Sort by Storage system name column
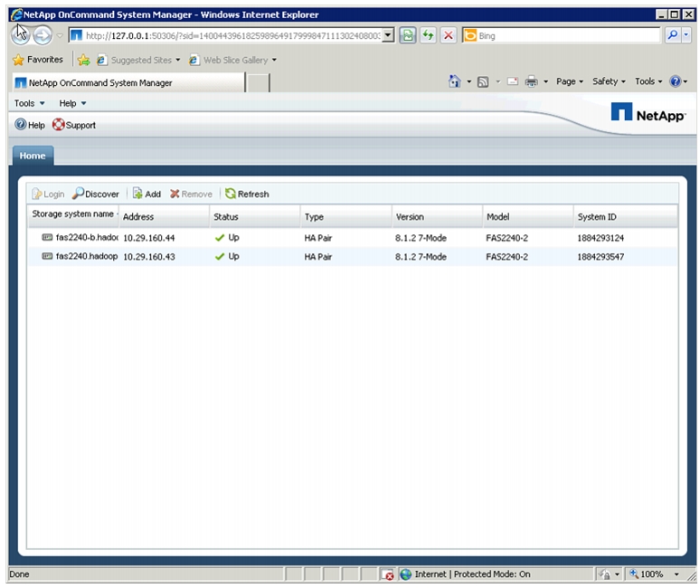700x588 pixels. click(x=73, y=215)
